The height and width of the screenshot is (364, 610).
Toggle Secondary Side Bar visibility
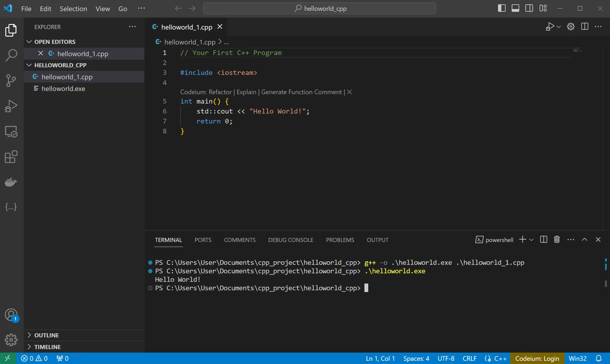tap(529, 8)
